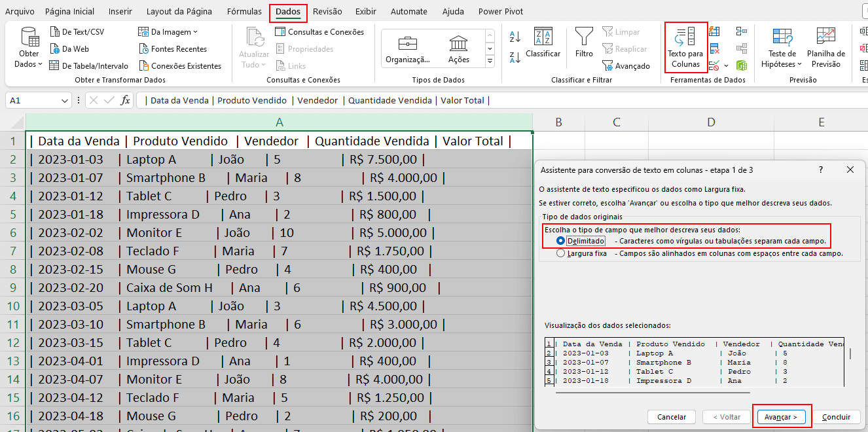Apply Preenchimento Relâmpago (flash fill)
Screen dimensions: 868x432
click(x=714, y=31)
